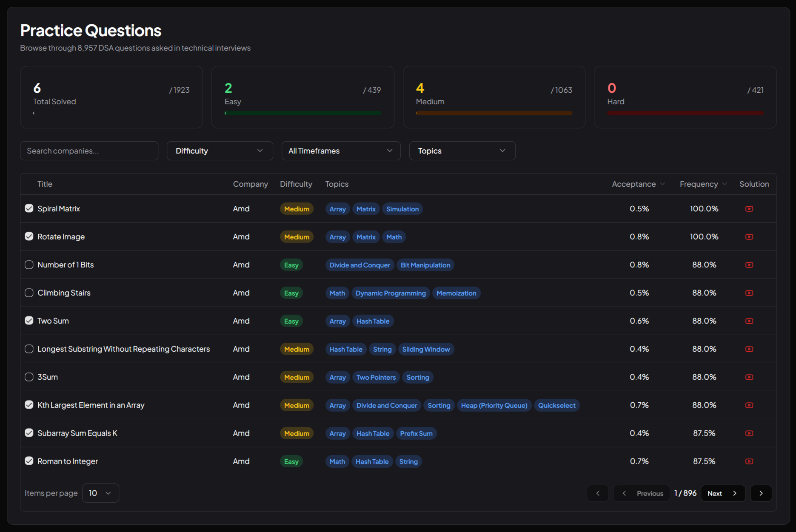The image size is (796, 532).
Task: Uncheck the Spiral Matrix checkbox
Action: [29, 208]
